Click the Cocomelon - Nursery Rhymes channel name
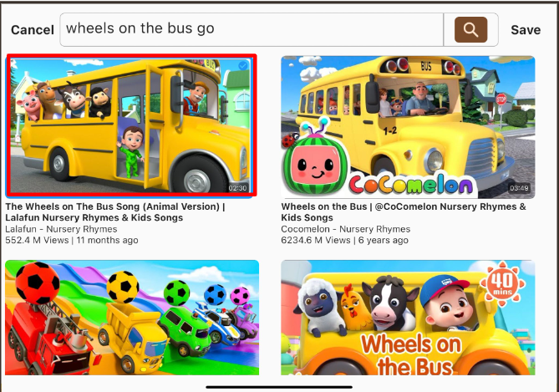The image size is (559, 392). coord(345,229)
